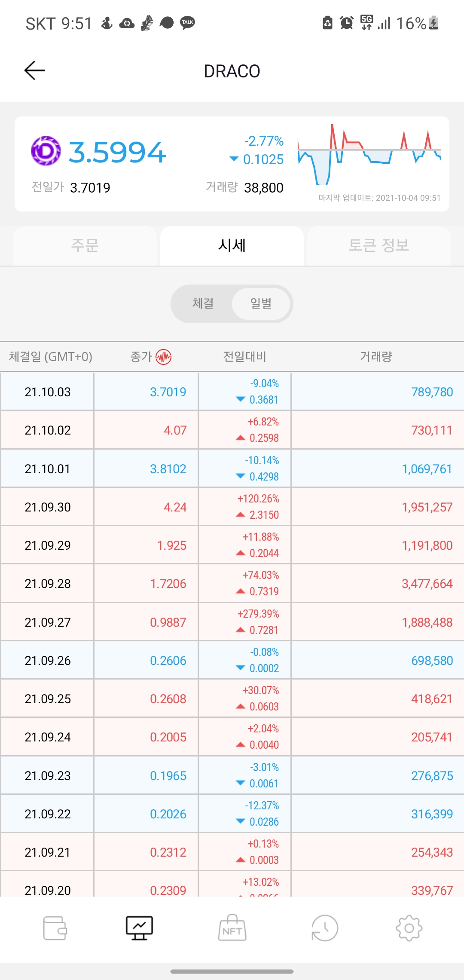Tap the +279.39% change cell
The width and height of the screenshot is (464, 980).
point(245,622)
